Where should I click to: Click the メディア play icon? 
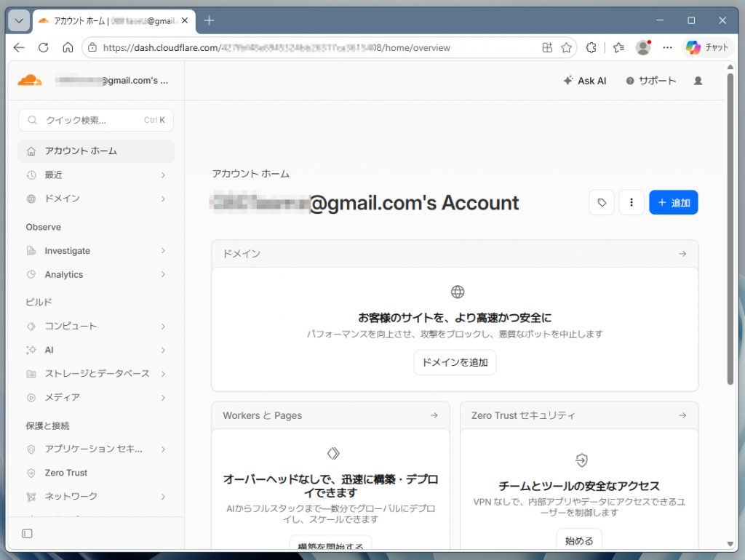[x=31, y=398]
